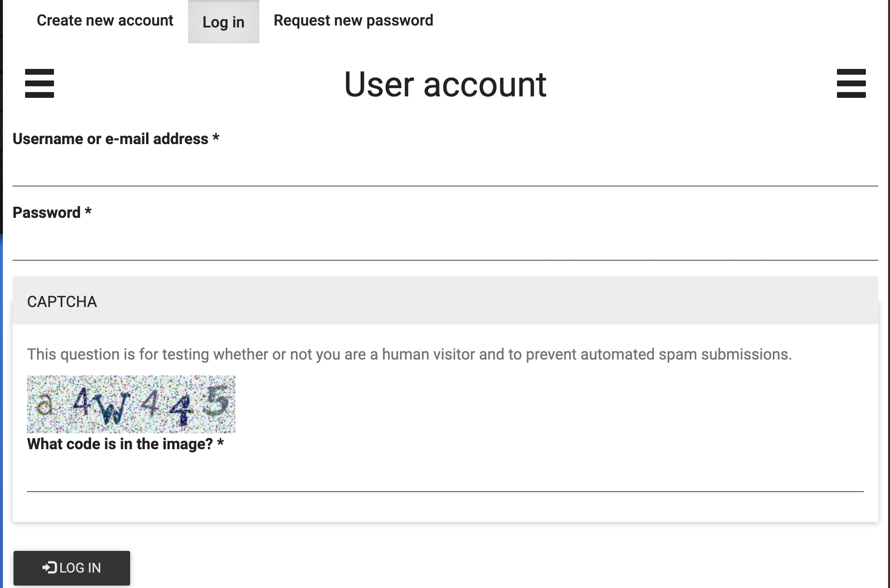Click the 'Password' field label
The image size is (890, 588).
(47, 213)
